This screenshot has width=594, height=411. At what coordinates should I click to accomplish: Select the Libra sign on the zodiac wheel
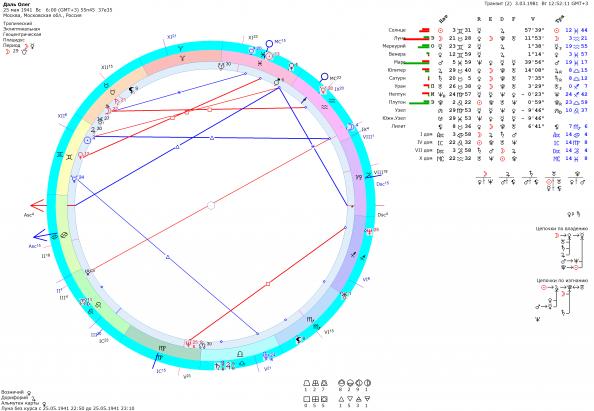tap(240, 354)
